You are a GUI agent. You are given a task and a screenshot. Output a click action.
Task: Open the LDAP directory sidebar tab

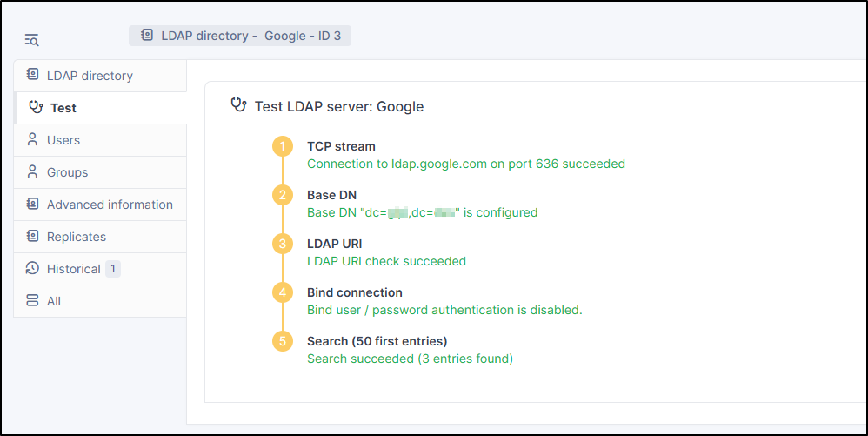(x=90, y=76)
